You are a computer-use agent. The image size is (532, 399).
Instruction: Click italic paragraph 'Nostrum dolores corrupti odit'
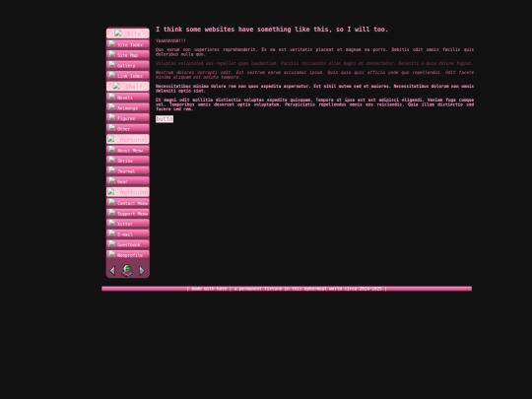pos(315,75)
